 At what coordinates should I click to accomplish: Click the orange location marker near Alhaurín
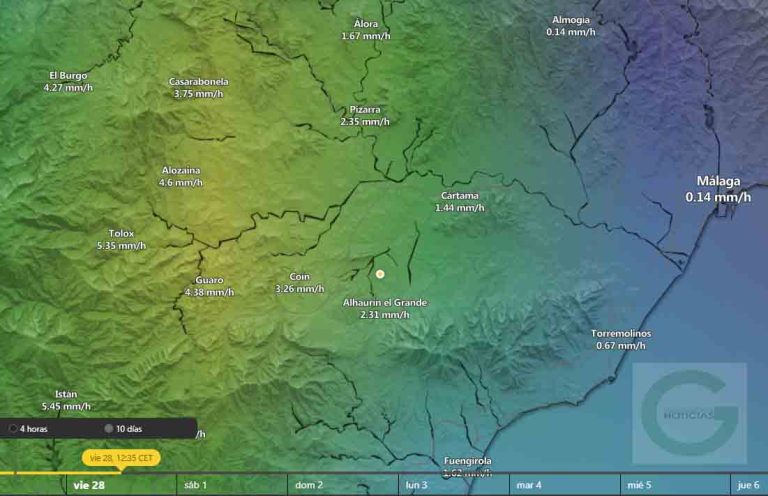pos(380,273)
